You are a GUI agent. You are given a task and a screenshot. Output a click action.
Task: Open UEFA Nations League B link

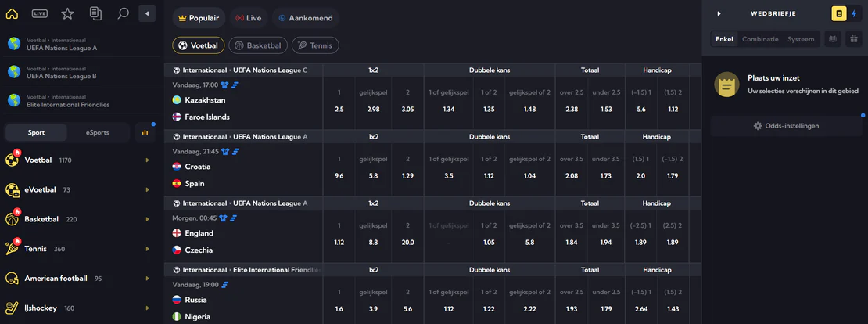pos(62,76)
